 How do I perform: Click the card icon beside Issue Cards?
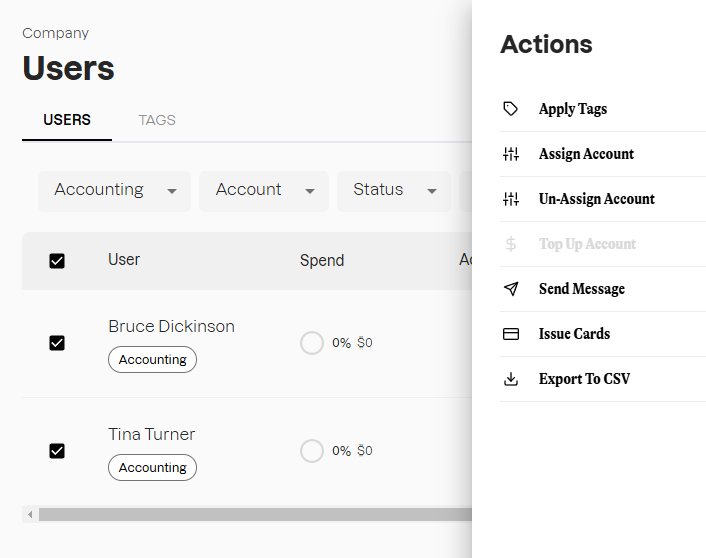511,334
